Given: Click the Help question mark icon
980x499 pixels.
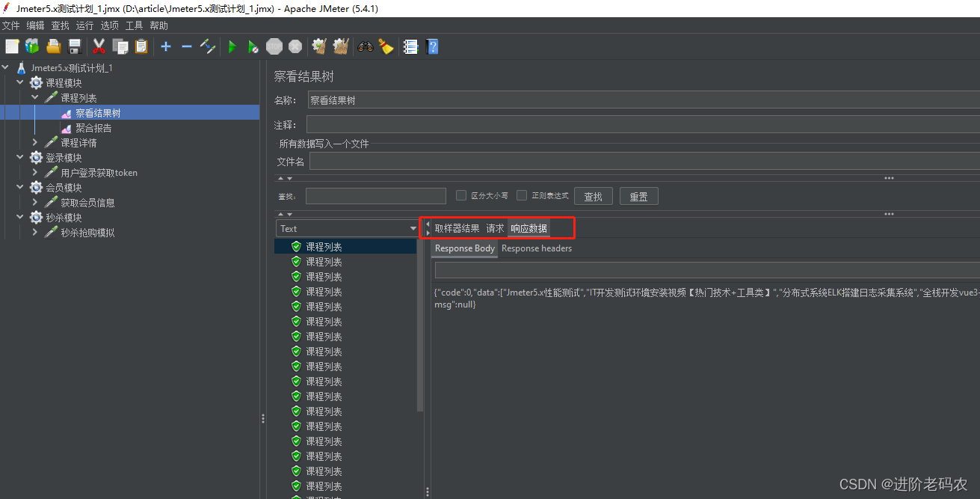Looking at the screenshot, I should tap(432, 46).
